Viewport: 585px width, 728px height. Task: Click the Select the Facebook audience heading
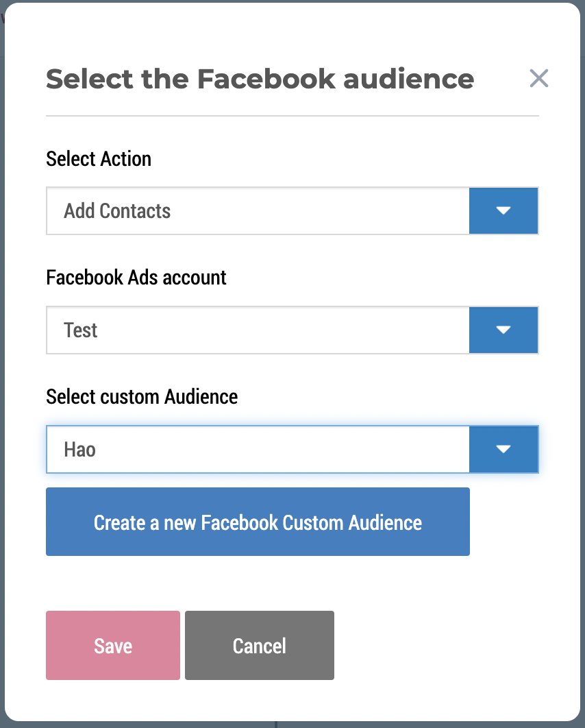click(260, 78)
